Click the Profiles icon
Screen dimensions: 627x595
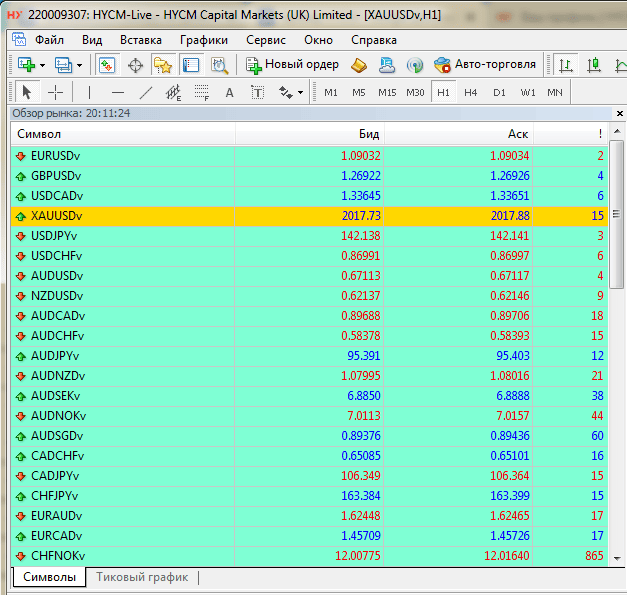tap(64, 65)
